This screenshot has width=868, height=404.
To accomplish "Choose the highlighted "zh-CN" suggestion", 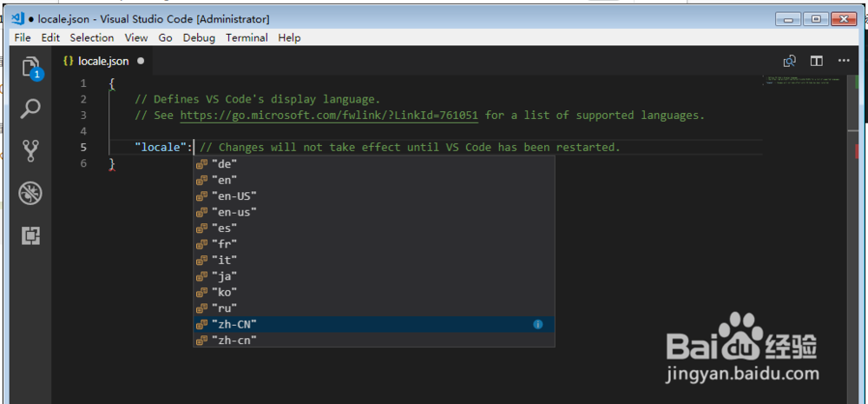I will (373, 324).
